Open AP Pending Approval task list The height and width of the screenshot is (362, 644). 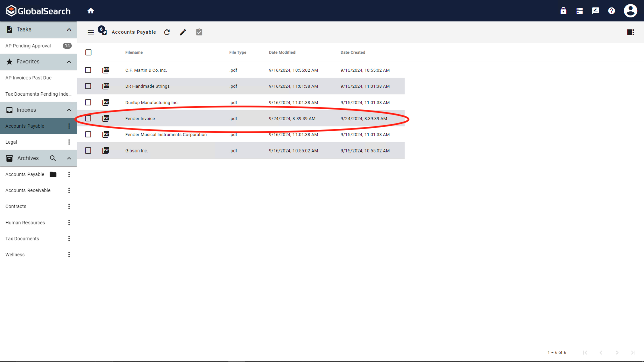point(28,46)
